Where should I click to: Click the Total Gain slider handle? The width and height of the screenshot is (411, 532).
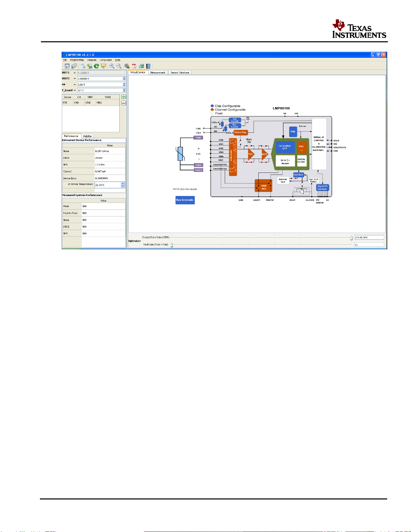click(x=172, y=245)
